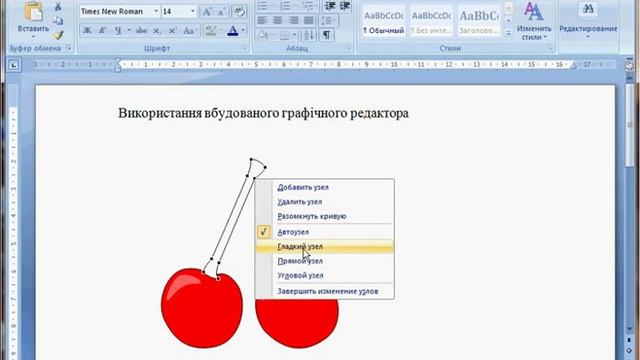Image resolution: width=640 pixels, height=360 pixels.
Task: Click the top edit node of the cherry stem
Action: click(251, 159)
